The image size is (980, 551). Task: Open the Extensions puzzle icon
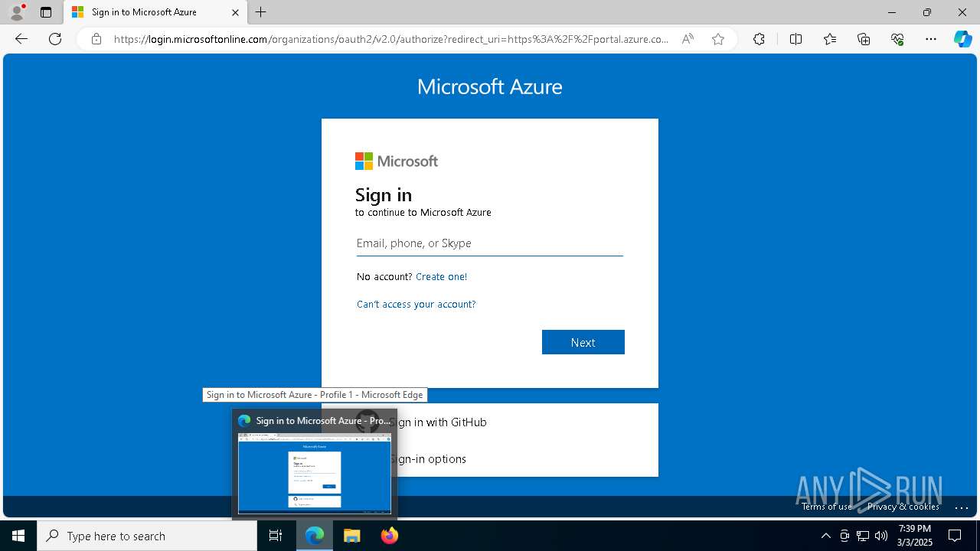click(759, 39)
